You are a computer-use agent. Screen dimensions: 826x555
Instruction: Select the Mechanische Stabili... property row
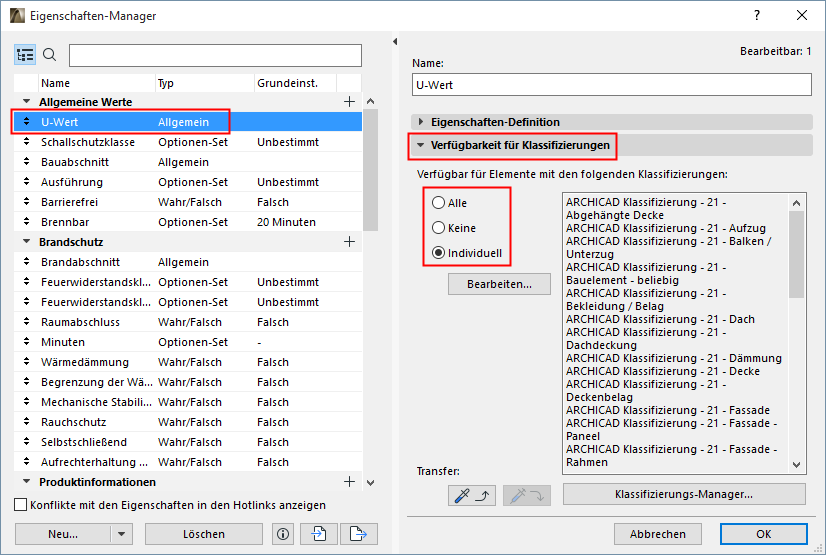tap(188, 402)
